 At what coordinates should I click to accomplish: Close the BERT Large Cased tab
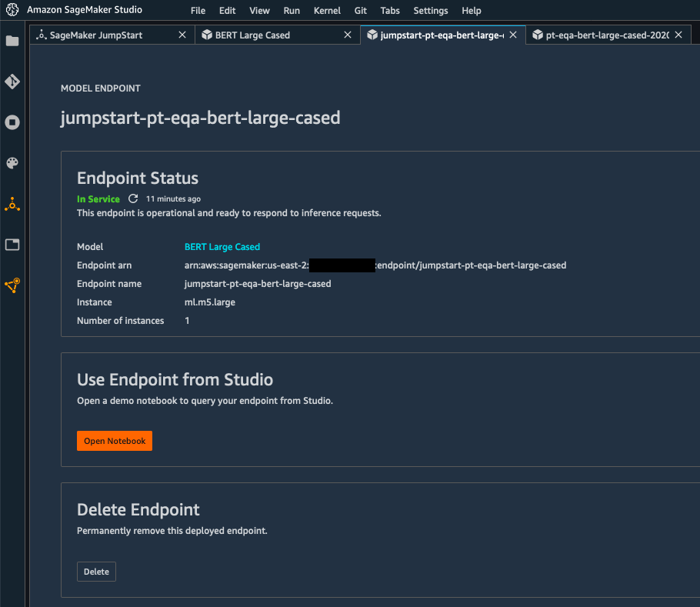[348, 35]
